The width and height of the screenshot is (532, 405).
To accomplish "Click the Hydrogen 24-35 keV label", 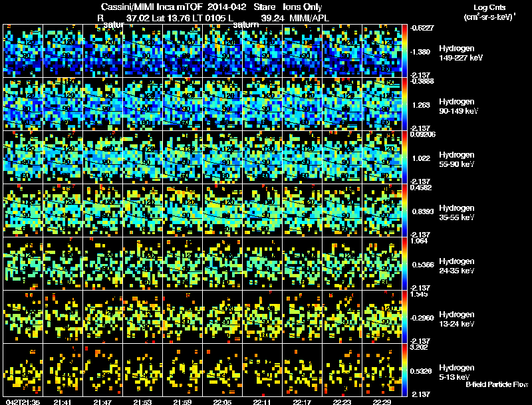I will 457,266.
